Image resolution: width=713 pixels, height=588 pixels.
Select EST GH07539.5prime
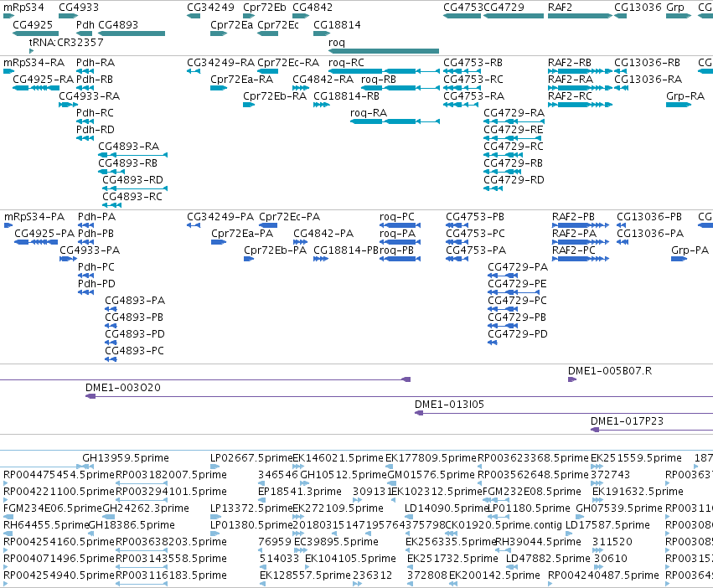pos(619,508)
